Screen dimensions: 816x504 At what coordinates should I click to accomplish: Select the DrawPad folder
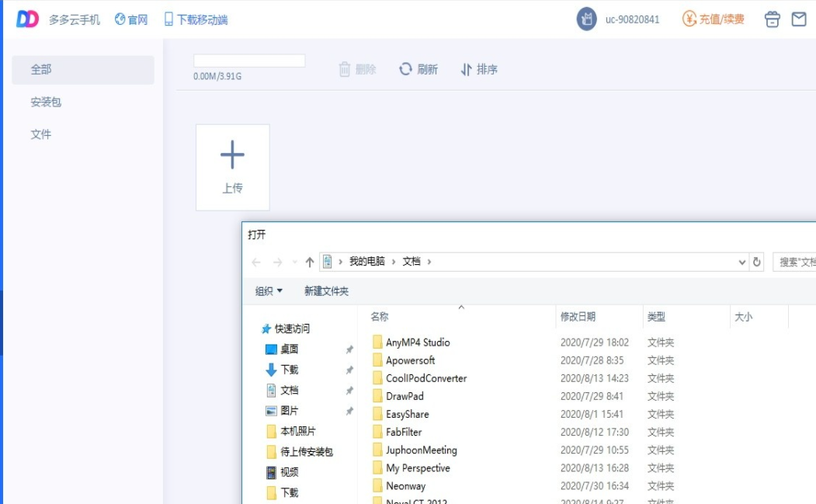[405, 396]
